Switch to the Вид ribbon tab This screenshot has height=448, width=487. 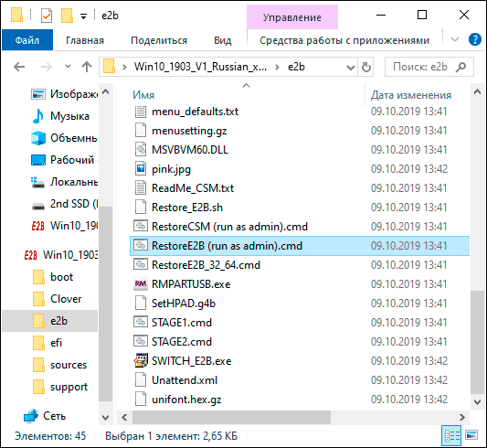click(223, 40)
